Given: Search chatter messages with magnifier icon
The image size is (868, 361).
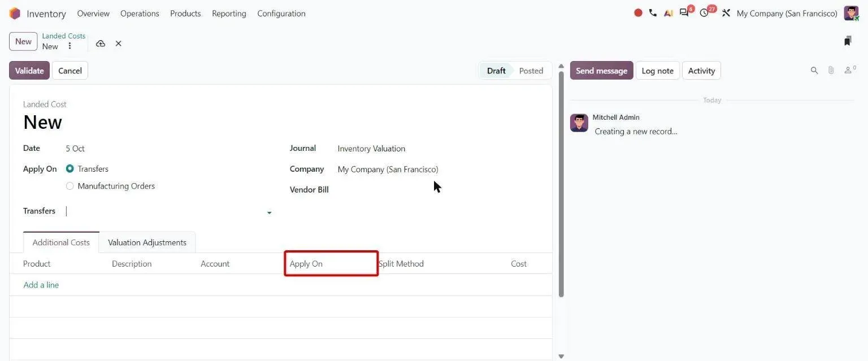Looking at the screenshot, I should click(x=814, y=71).
